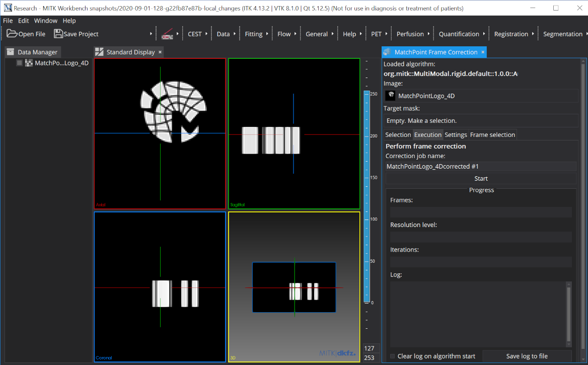
Task: Expand the Flow toolbar dropdown arrow
Action: pos(295,34)
